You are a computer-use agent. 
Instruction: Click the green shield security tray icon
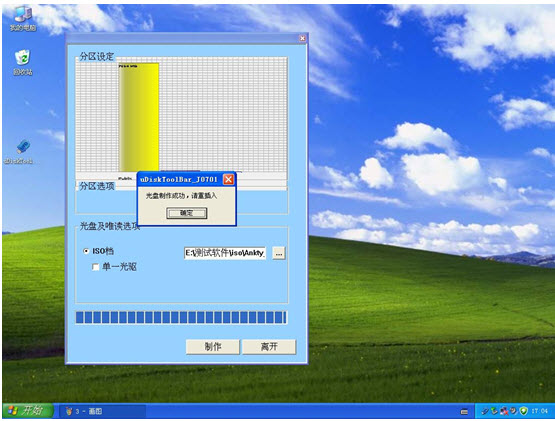(523, 411)
